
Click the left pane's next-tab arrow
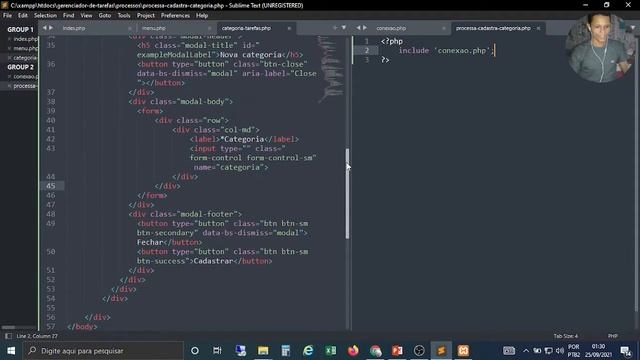51,28
